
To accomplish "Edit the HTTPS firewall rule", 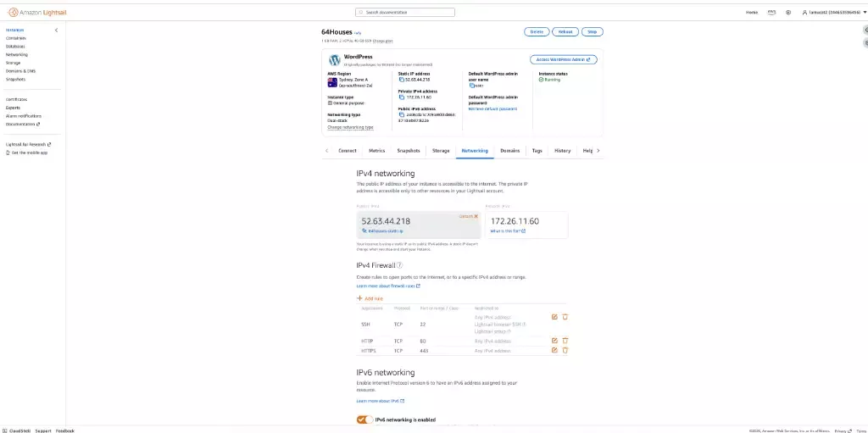I will [x=554, y=350].
